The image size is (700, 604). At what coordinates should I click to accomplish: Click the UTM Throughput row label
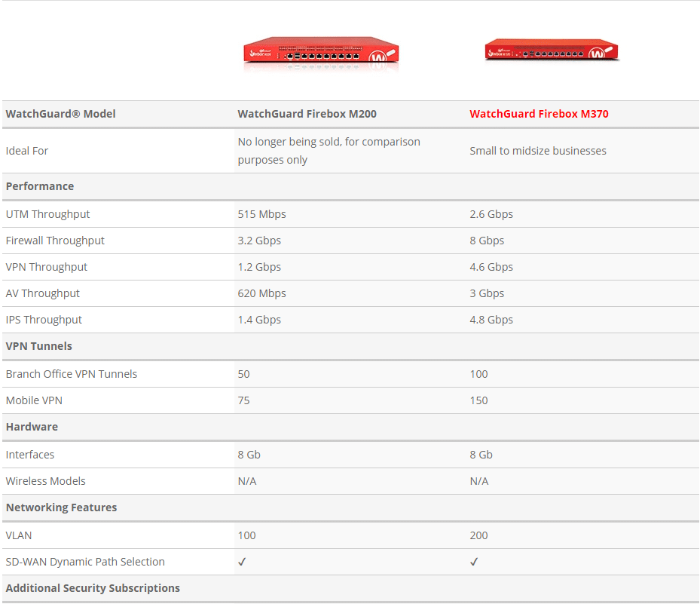(x=47, y=214)
